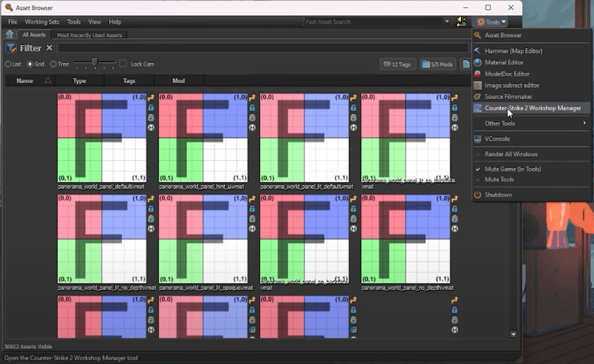Click the 12 Tags button
Screen dimensions: 594x364
point(396,64)
